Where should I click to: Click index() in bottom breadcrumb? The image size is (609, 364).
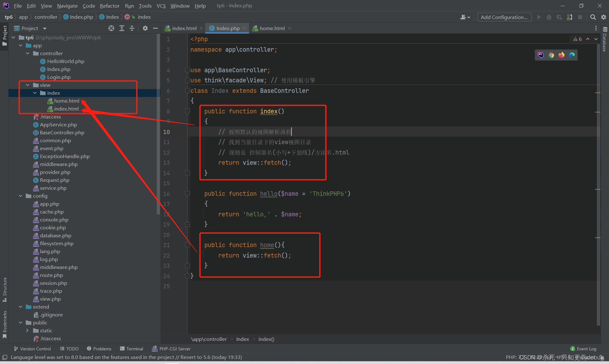tap(266, 339)
